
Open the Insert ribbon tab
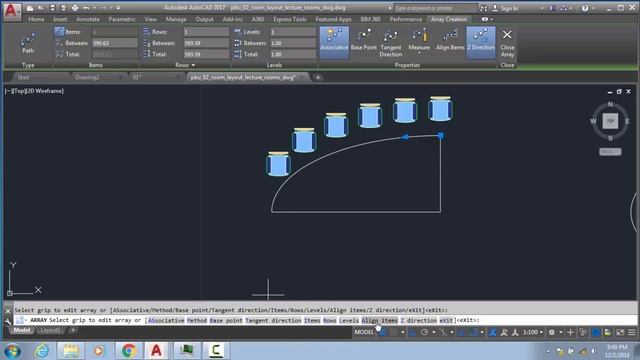60,19
